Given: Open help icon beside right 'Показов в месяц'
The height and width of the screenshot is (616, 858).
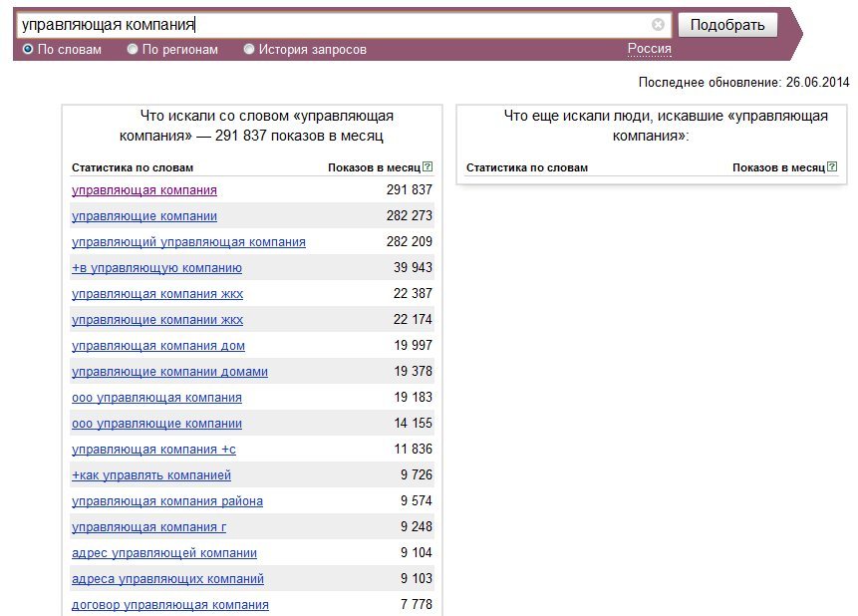Looking at the screenshot, I should (x=832, y=166).
